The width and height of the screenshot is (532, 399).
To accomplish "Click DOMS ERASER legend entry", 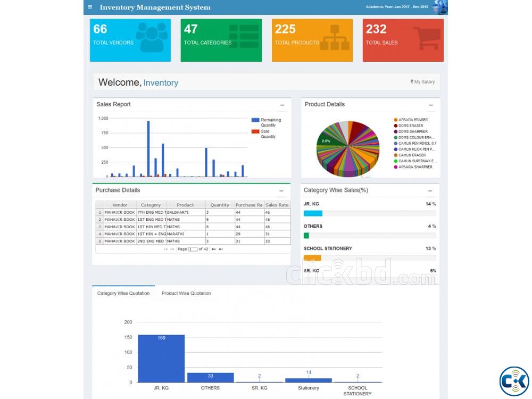I will [409, 126].
